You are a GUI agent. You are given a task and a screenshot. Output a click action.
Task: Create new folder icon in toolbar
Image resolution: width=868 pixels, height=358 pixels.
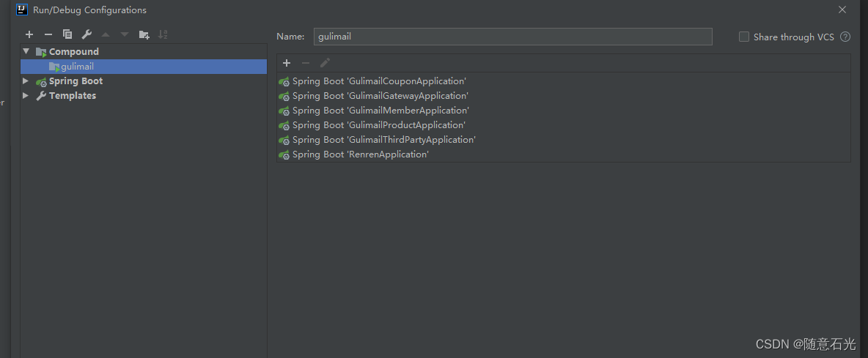tap(144, 35)
